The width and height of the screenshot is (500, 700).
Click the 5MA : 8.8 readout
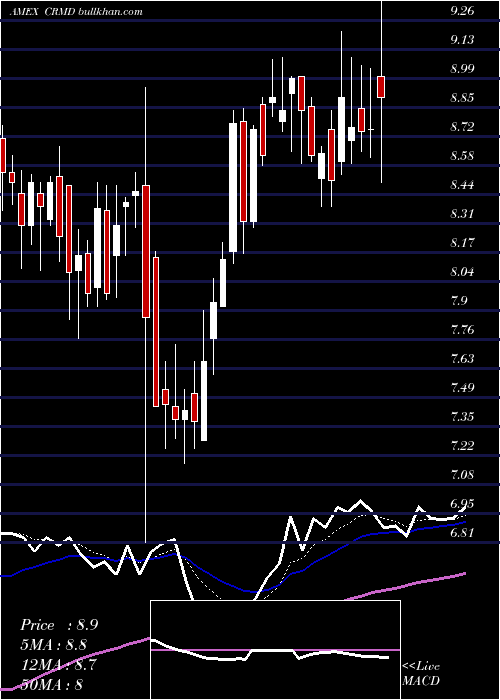[54, 645]
